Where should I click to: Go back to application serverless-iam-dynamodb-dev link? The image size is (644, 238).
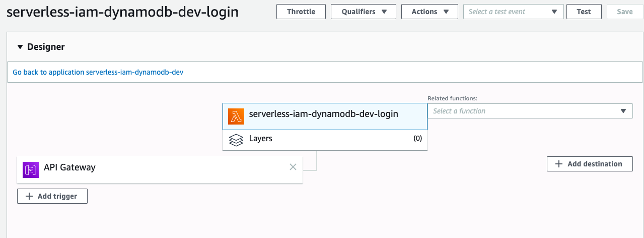98,72
